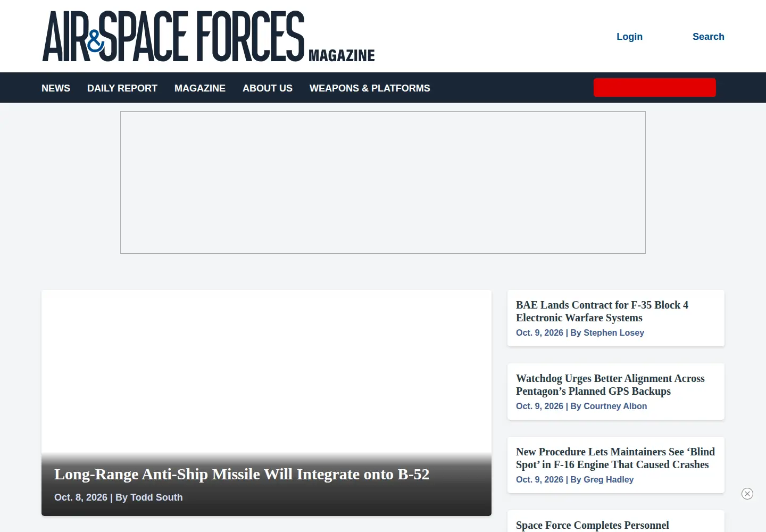Open author Courtney Albon's link
Image resolution: width=766 pixels, height=532 pixels.
(615, 406)
